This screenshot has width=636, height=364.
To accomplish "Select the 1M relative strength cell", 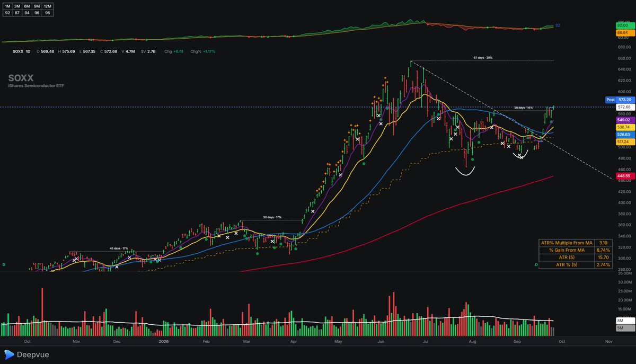I will pyautogui.click(x=7, y=7).
